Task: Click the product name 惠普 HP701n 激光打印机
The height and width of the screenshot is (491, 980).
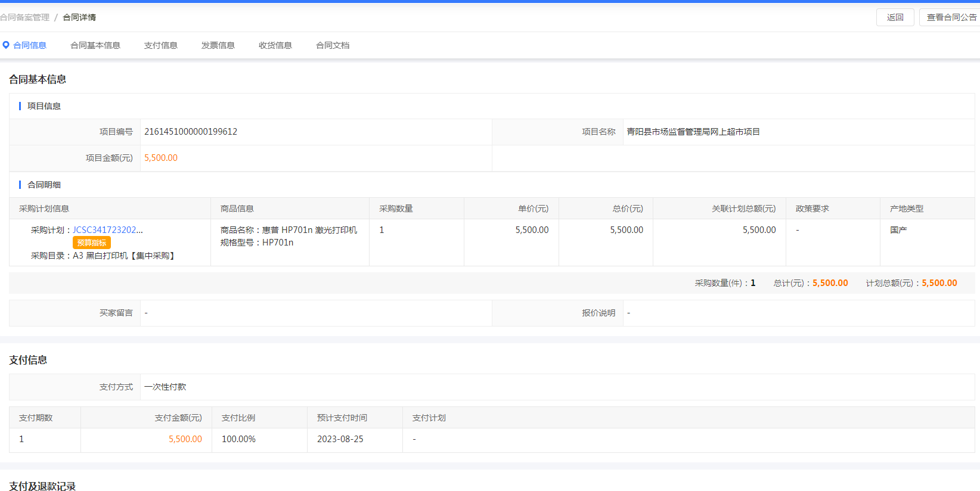Action: pos(309,230)
